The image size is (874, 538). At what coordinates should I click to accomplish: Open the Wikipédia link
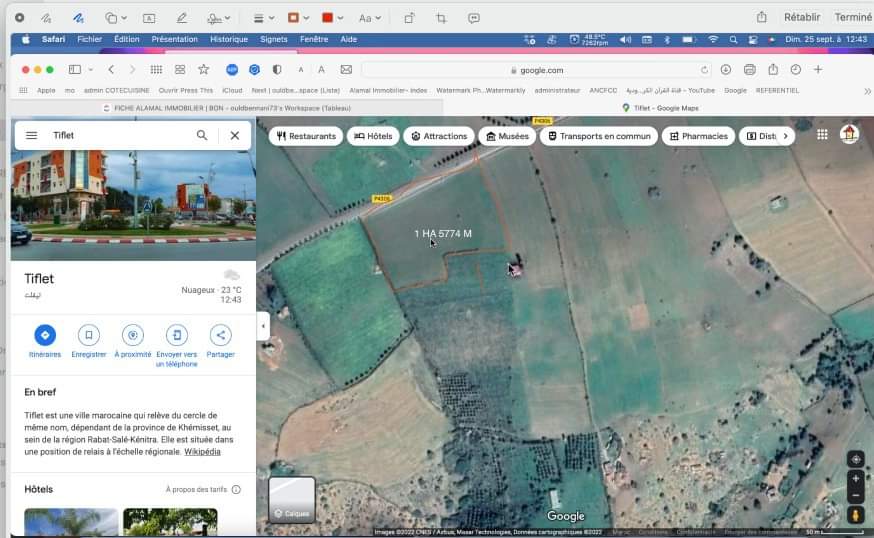(x=202, y=452)
